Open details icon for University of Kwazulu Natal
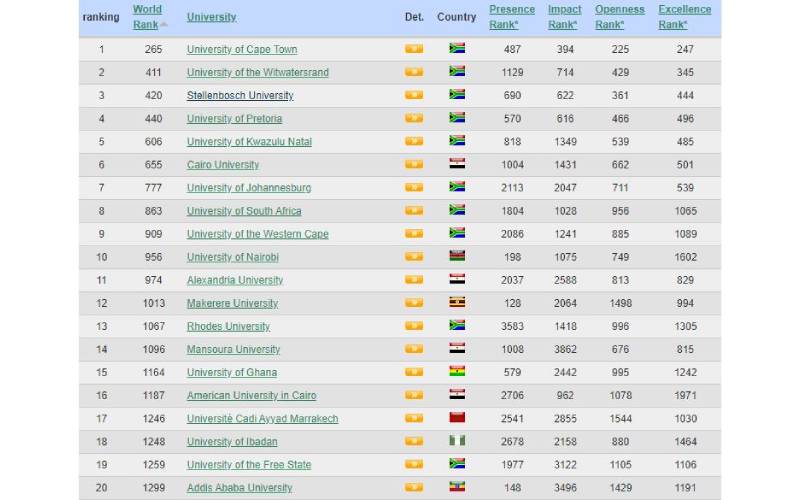 tap(414, 141)
